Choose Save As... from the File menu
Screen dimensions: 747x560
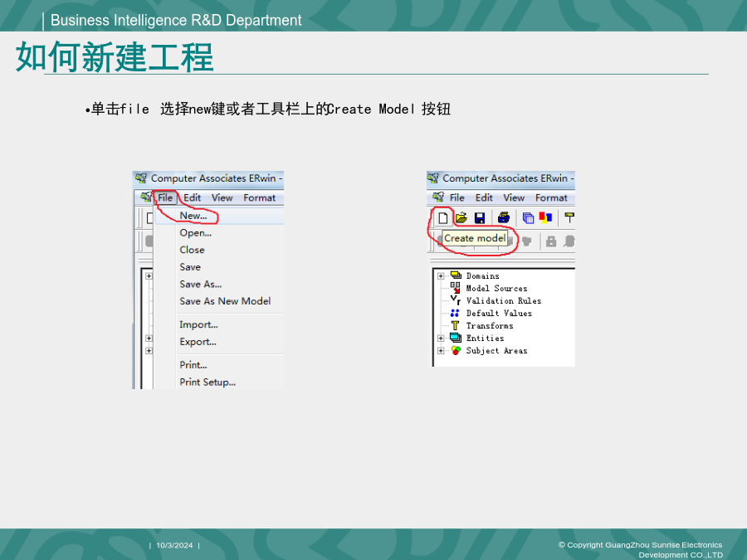coord(219,285)
